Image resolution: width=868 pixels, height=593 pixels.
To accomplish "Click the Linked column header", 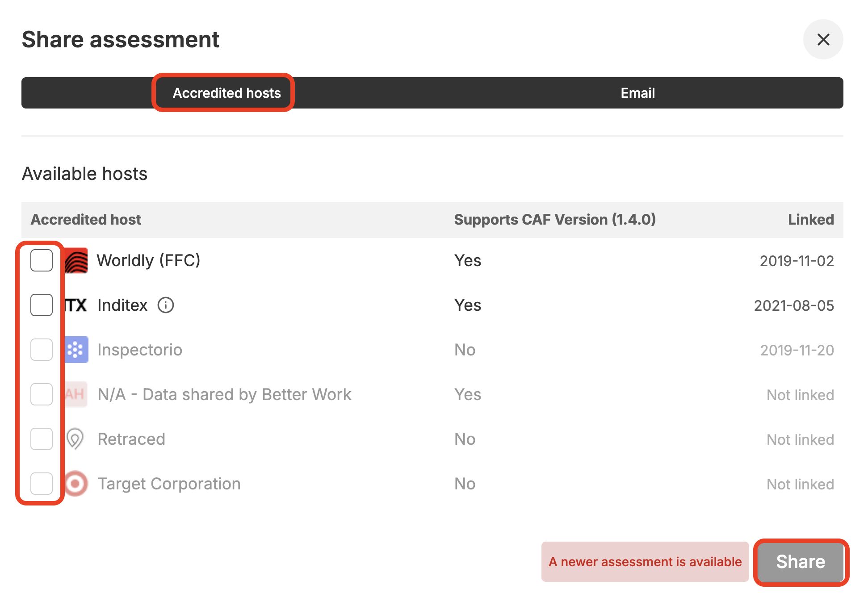I will coord(810,220).
